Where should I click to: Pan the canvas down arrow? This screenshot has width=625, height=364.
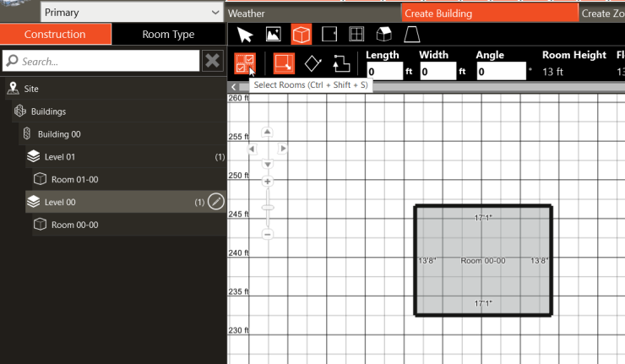pos(268,164)
